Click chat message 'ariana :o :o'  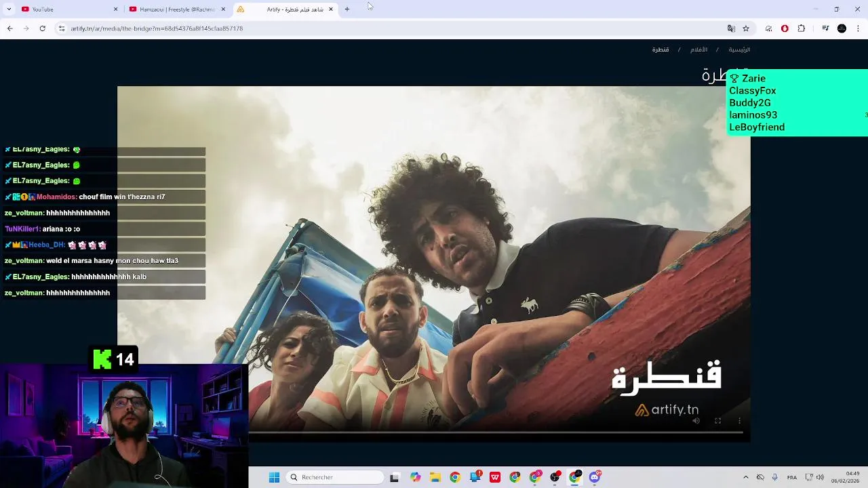pyautogui.click(x=61, y=229)
